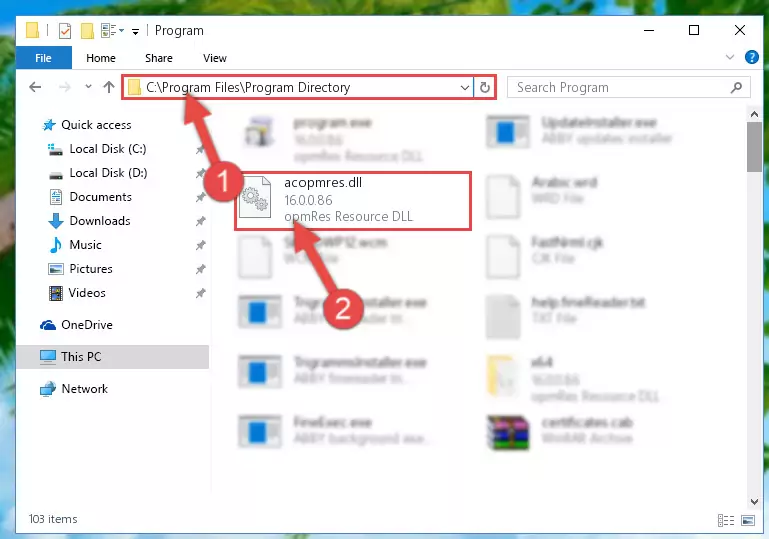
Task: Unpin Local Disk (C:) pin icon
Action: [200, 149]
